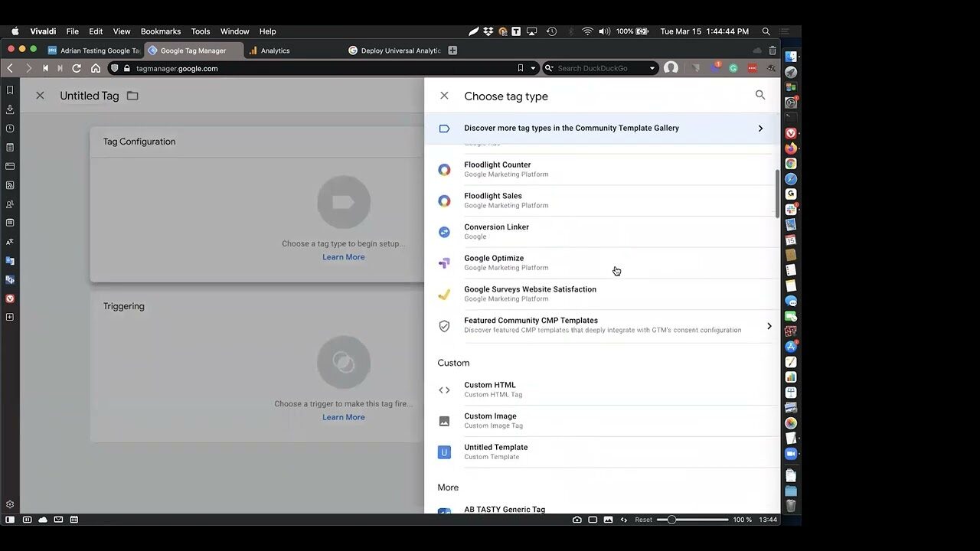The height and width of the screenshot is (551, 980).
Task: Select the Untitled Template U icon
Action: tap(444, 452)
